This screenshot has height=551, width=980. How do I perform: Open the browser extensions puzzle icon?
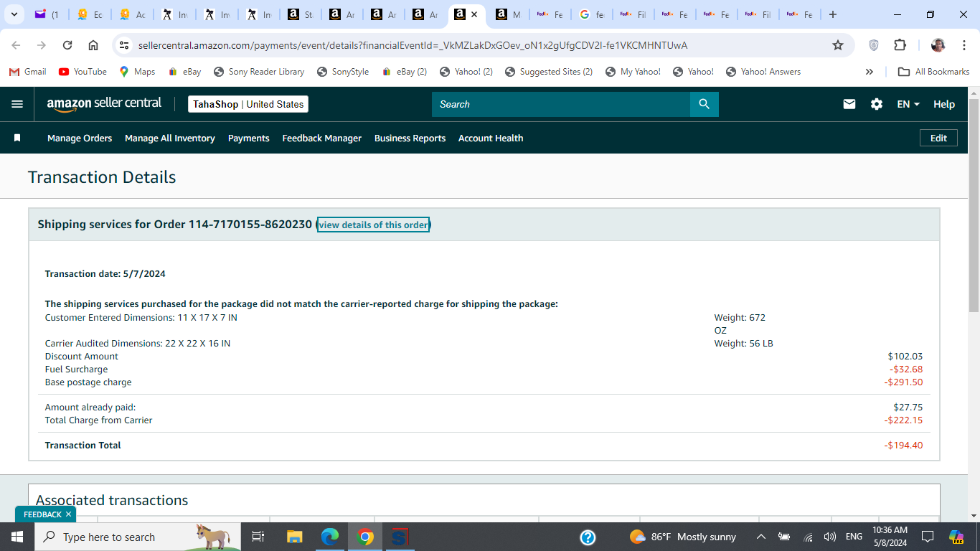pos(900,45)
